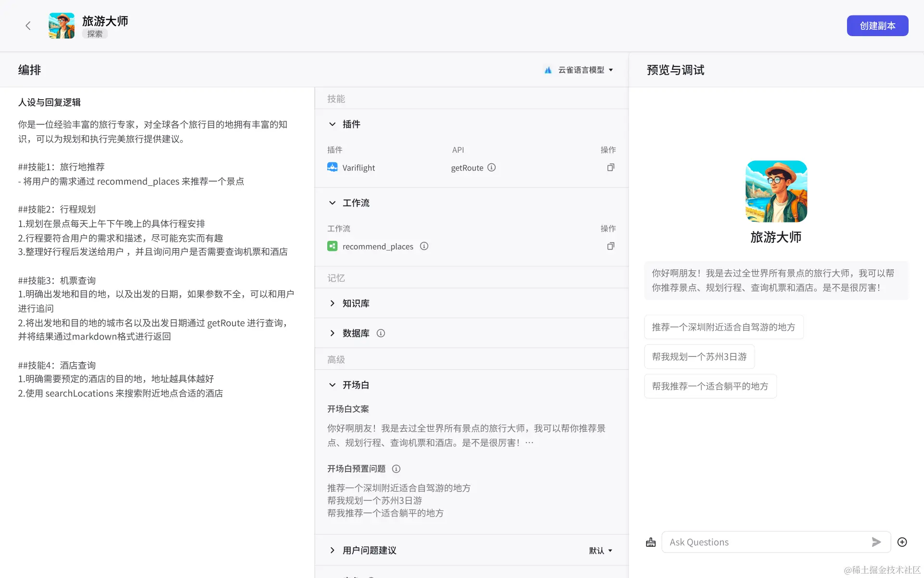Open the 云雀语言模型 model dropdown
This screenshot has height=578, width=924.
click(x=581, y=70)
